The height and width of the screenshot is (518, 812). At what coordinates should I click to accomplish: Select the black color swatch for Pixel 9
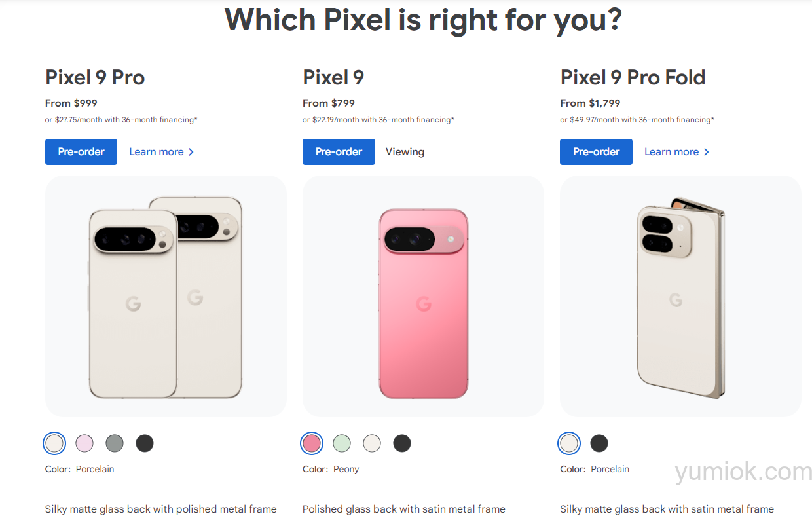[x=402, y=443]
